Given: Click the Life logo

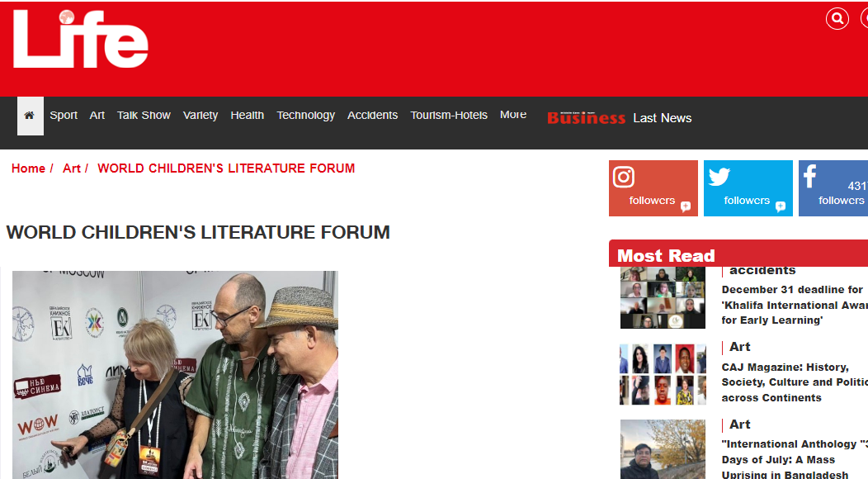Looking at the screenshot, I should pos(81,40).
